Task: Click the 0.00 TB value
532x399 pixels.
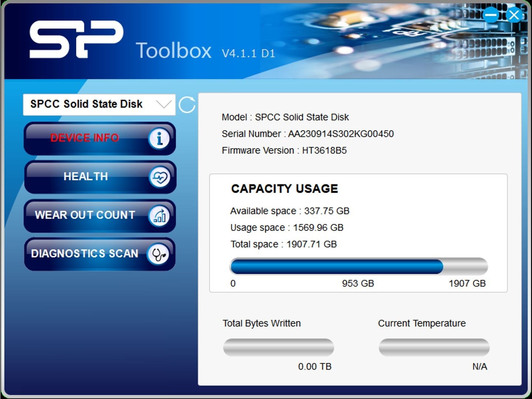Action: [315, 367]
